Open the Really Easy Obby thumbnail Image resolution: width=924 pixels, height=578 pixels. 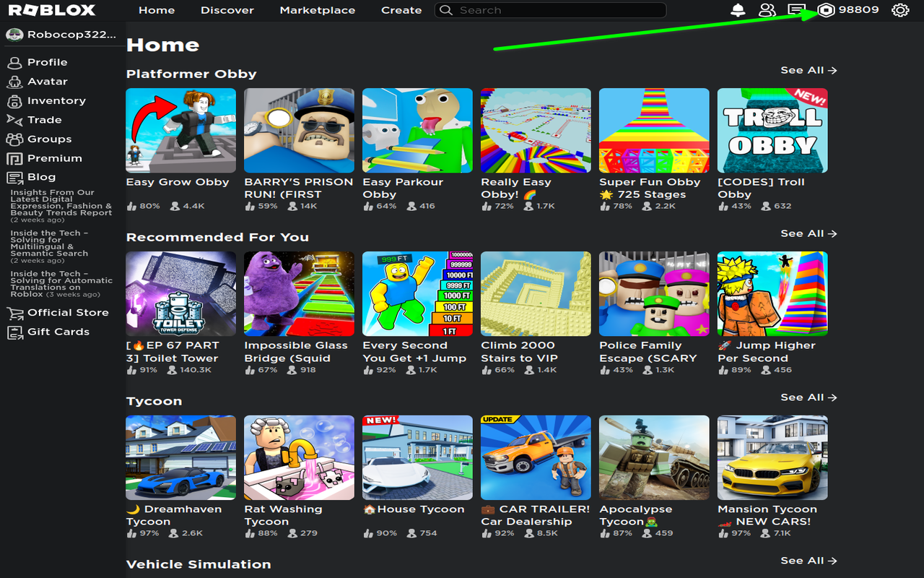536,131
